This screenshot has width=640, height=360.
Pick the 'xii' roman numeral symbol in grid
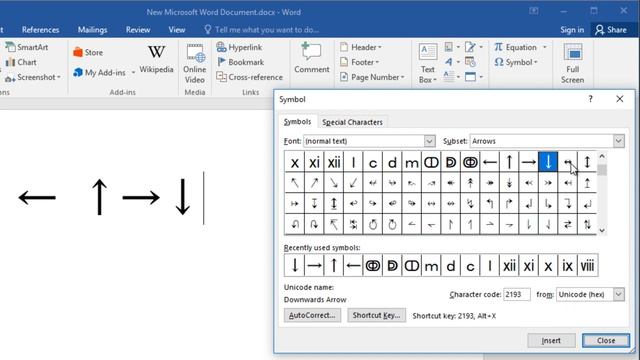pos(334,162)
